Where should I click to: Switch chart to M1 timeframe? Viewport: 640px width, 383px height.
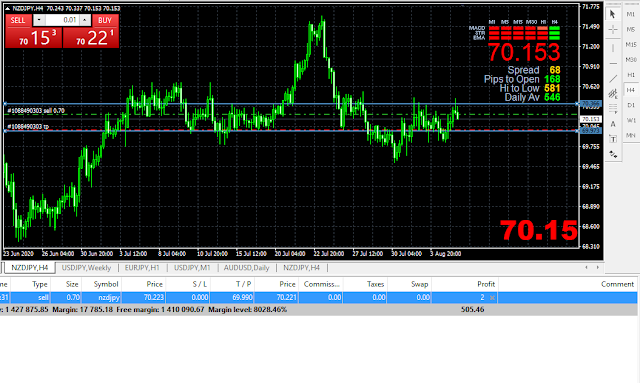point(631,14)
